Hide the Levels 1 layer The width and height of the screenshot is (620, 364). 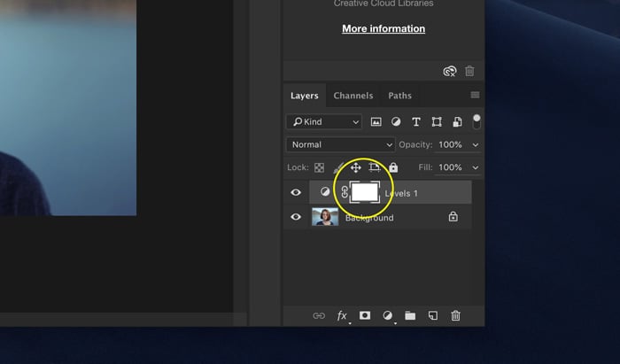[x=296, y=192]
